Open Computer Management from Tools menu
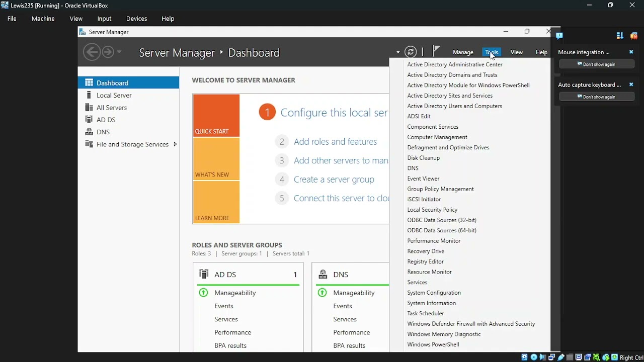Screen dimensions: 644x362 pyautogui.click(x=437, y=137)
